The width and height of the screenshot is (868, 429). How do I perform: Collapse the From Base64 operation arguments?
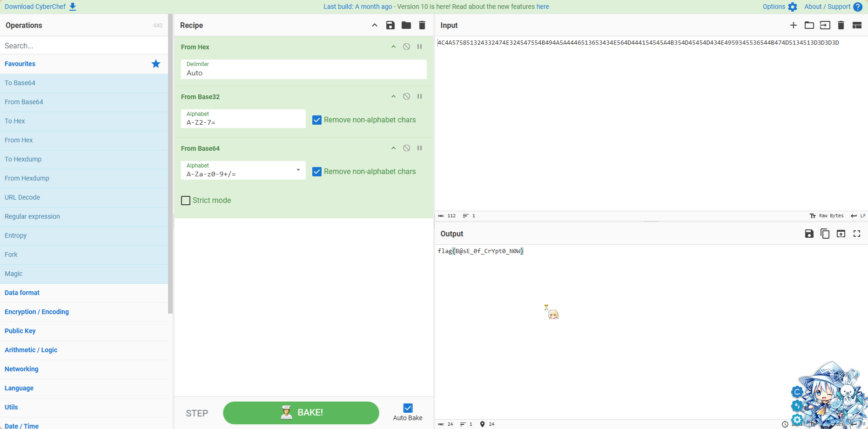393,148
